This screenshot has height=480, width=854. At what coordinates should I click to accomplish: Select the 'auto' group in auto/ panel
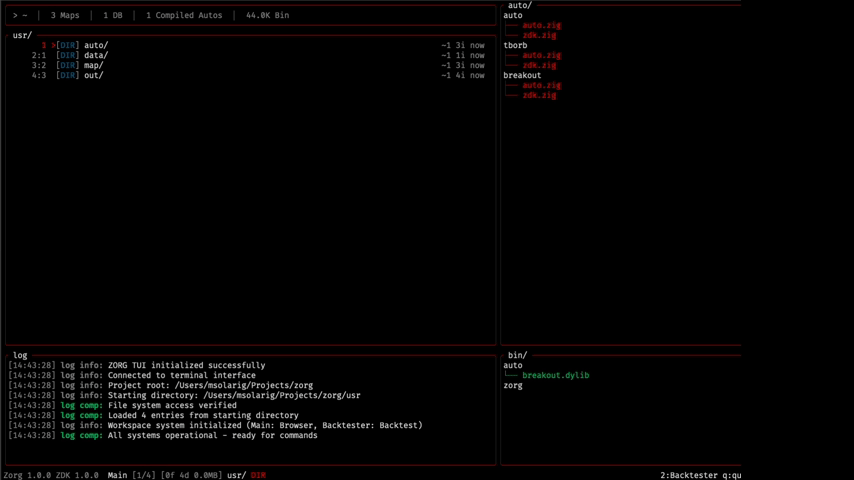pyautogui.click(x=513, y=15)
